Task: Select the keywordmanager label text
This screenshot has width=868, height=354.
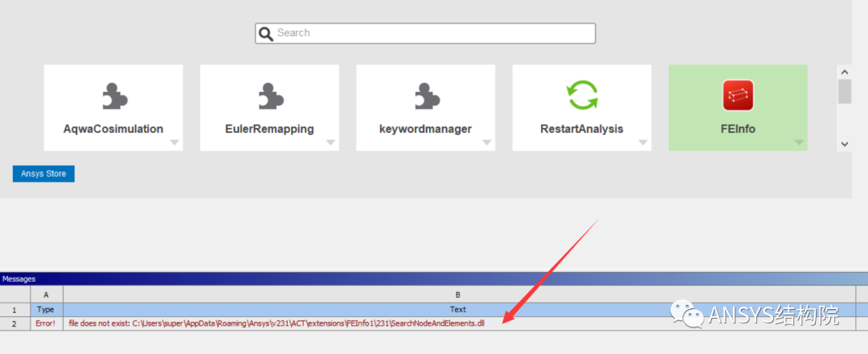Action: click(x=426, y=129)
